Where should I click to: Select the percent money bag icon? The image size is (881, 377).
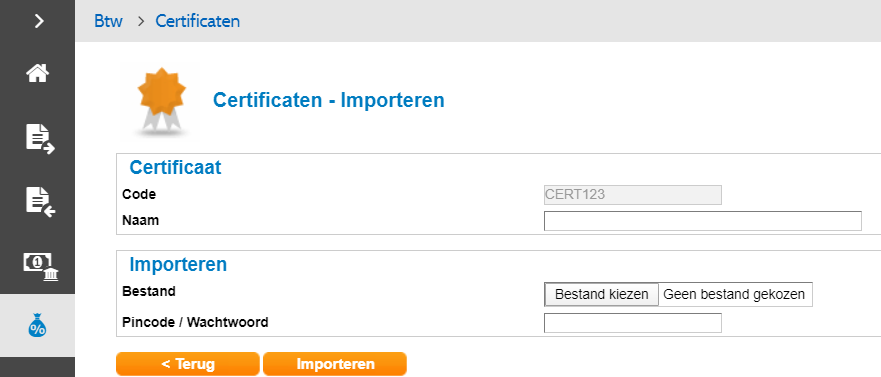37,325
